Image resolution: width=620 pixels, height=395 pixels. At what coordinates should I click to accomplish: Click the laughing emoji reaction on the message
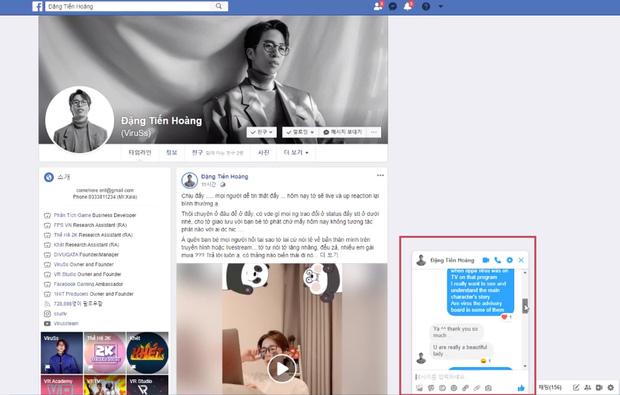483,361
